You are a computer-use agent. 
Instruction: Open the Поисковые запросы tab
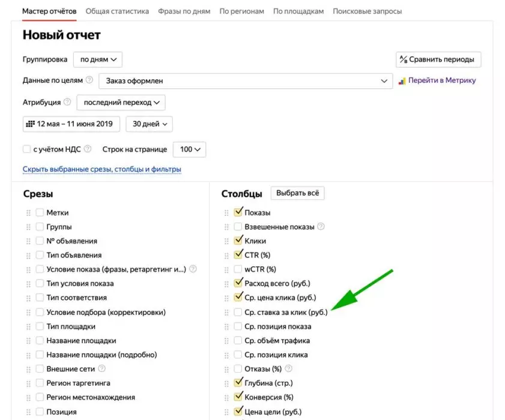point(367,11)
